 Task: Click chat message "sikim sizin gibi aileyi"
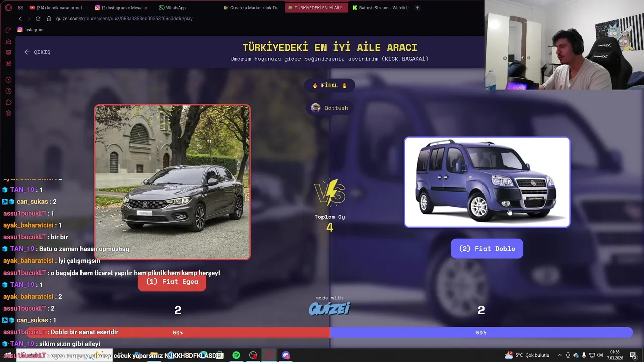(69, 344)
